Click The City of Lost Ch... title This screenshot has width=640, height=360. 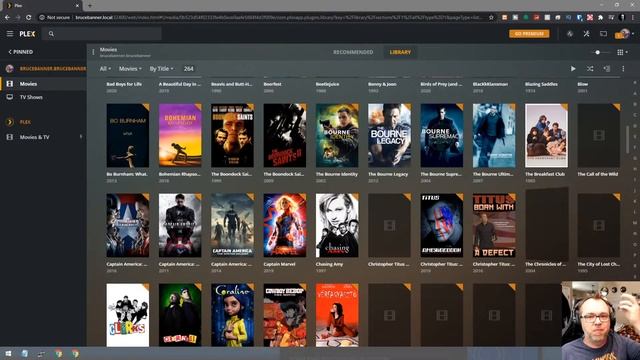point(598,264)
